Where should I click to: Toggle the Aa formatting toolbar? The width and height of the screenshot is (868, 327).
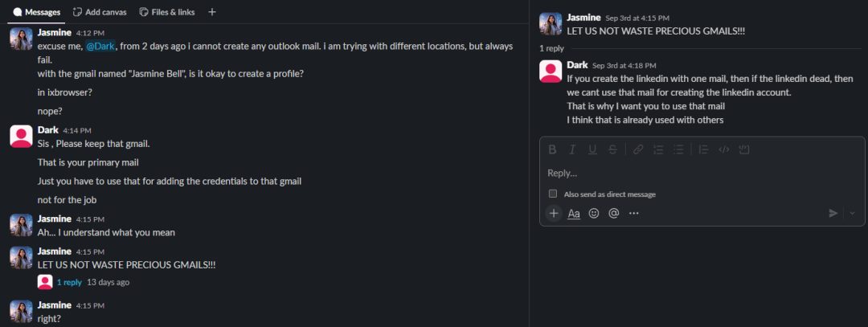pyautogui.click(x=574, y=213)
